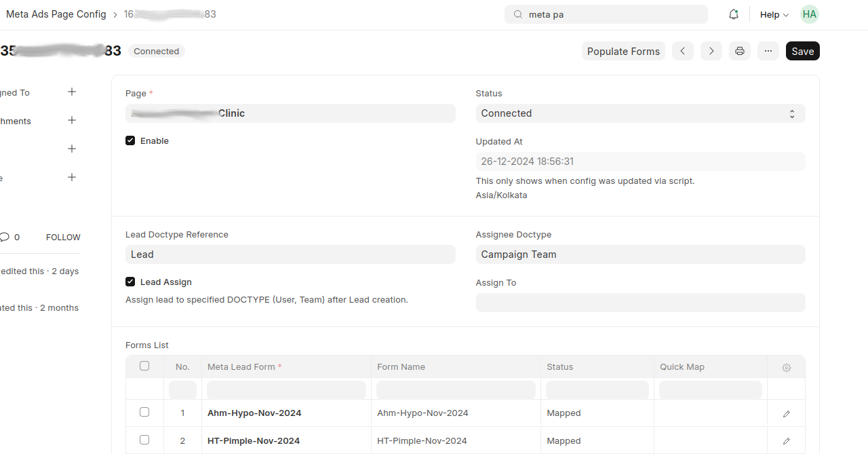
Task: Filter by Meta Lead Form column
Action: (x=286, y=390)
